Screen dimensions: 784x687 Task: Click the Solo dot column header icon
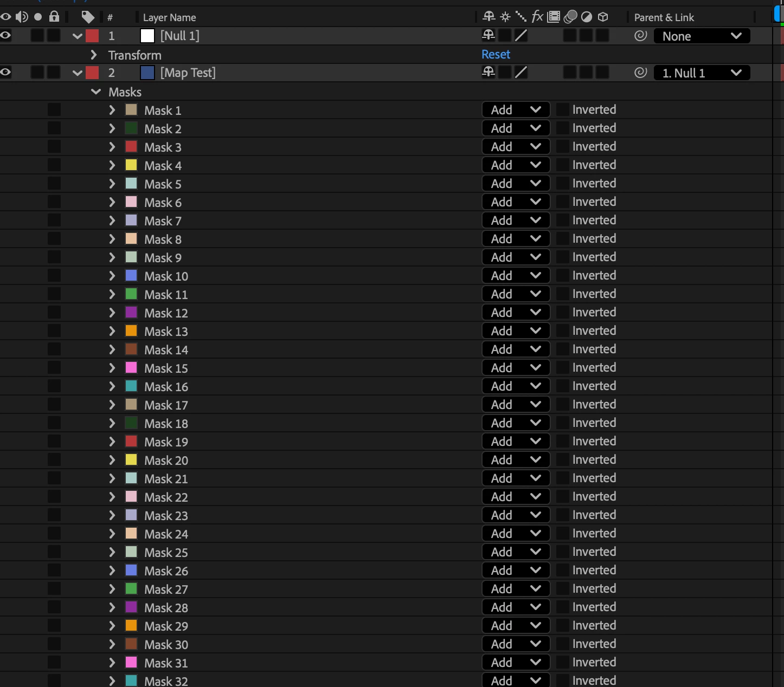click(x=38, y=17)
